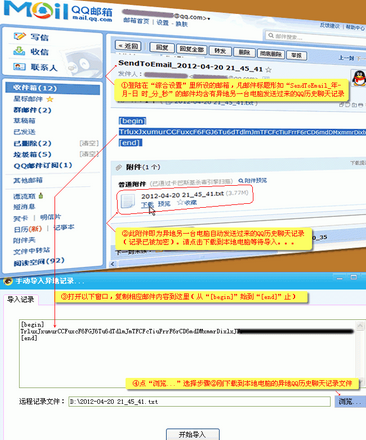The width and height of the screenshot is (366, 440).
Task: Click the 开始导入 start import button
Action: coord(193,435)
